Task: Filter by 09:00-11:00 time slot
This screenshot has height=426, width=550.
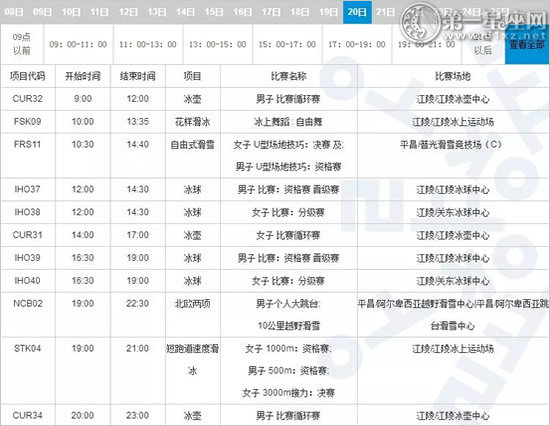Action: (x=78, y=44)
